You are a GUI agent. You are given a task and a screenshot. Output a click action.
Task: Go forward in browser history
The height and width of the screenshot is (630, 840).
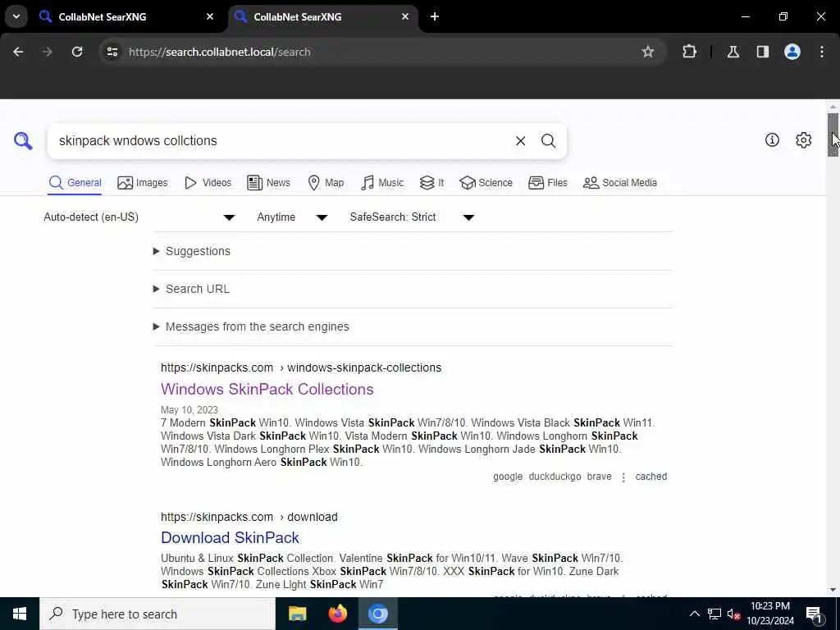coord(47,52)
